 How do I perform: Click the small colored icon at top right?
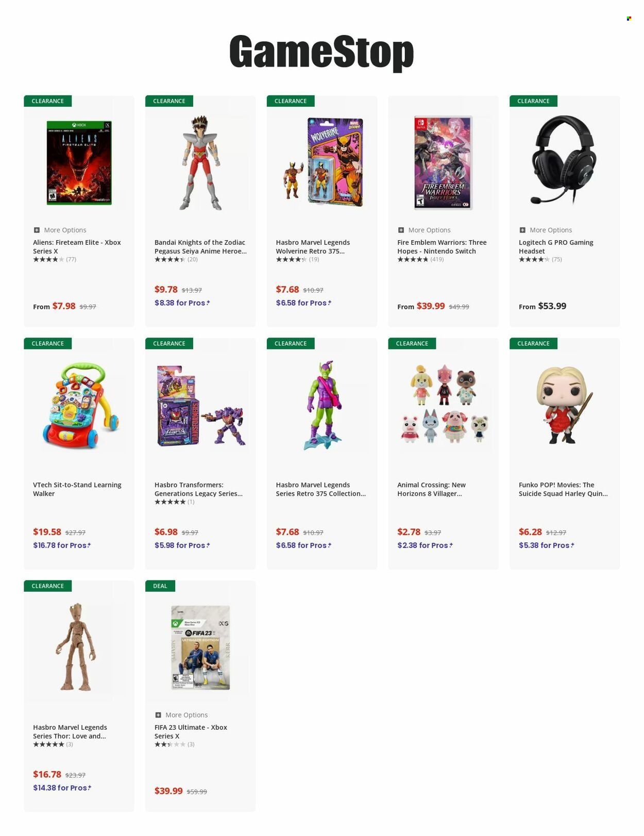[x=629, y=19]
